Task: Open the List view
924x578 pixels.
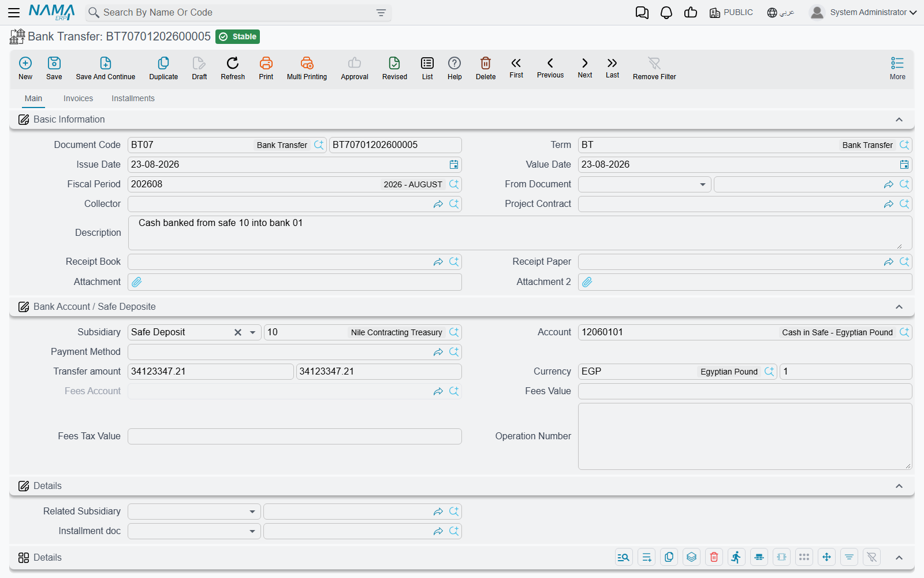Action: [427, 68]
